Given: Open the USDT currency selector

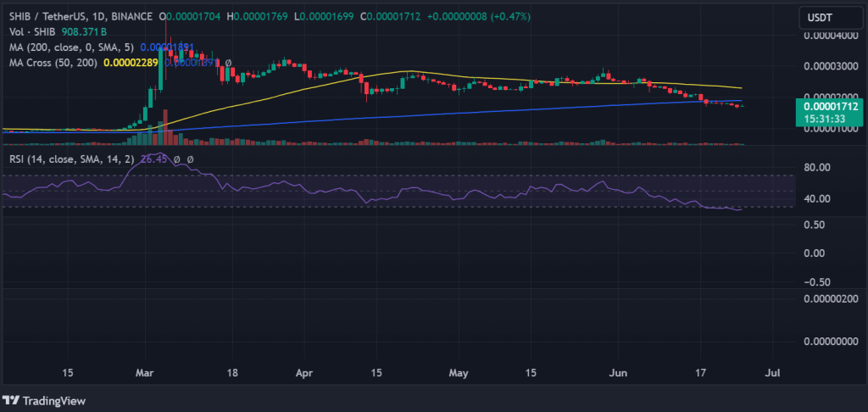Looking at the screenshot, I should pos(829,18).
